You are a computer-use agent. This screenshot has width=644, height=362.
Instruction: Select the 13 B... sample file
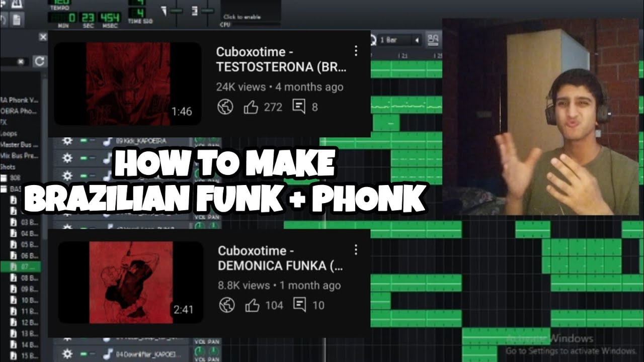25,333
